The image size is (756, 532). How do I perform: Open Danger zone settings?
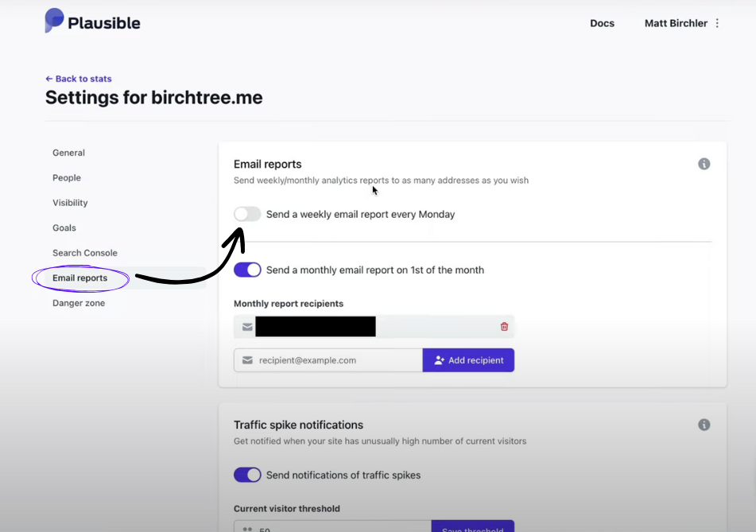click(x=79, y=303)
